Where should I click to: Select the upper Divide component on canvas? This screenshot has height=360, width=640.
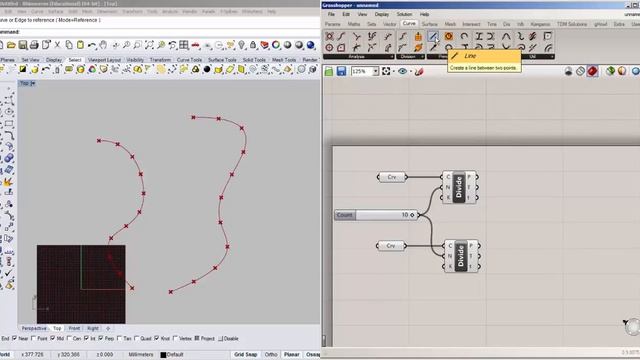click(x=459, y=187)
